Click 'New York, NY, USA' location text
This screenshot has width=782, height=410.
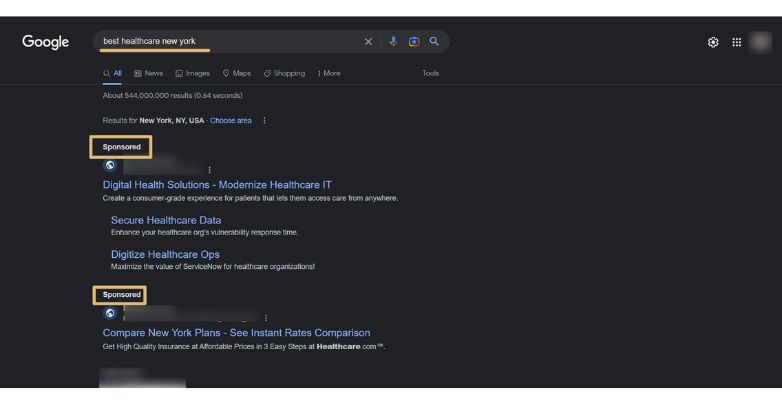[172, 121]
